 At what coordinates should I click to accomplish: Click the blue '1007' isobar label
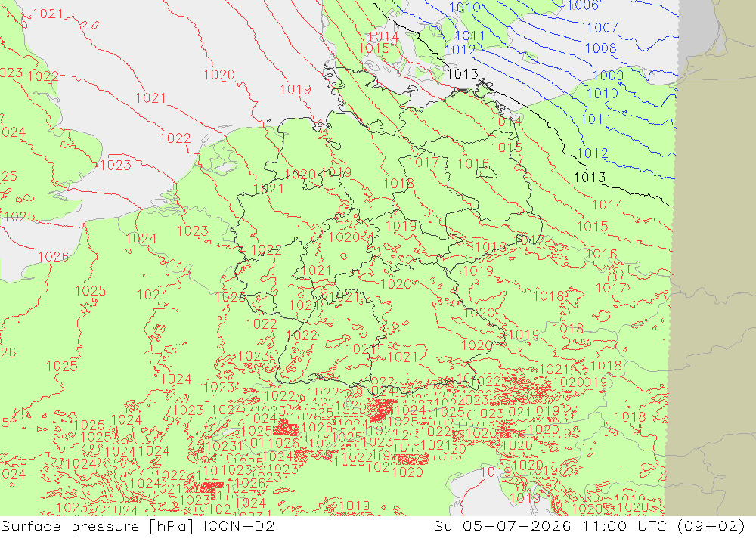pyautogui.click(x=603, y=28)
